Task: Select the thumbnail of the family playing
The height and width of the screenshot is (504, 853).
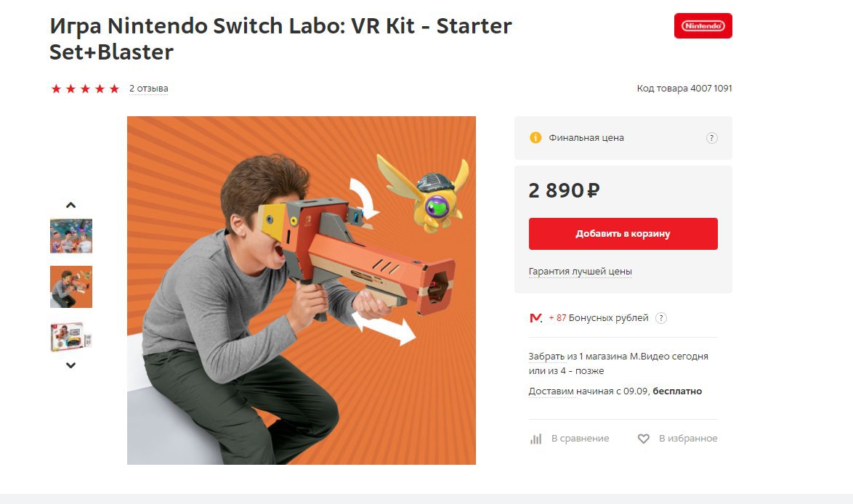Action: pyautogui.click(x=71, y=236)
